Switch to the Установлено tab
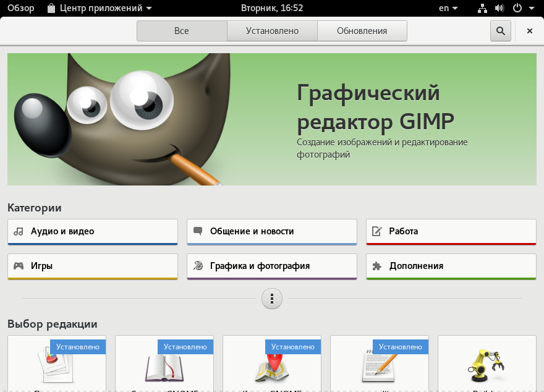544x392 pixels. click(273, 31)
